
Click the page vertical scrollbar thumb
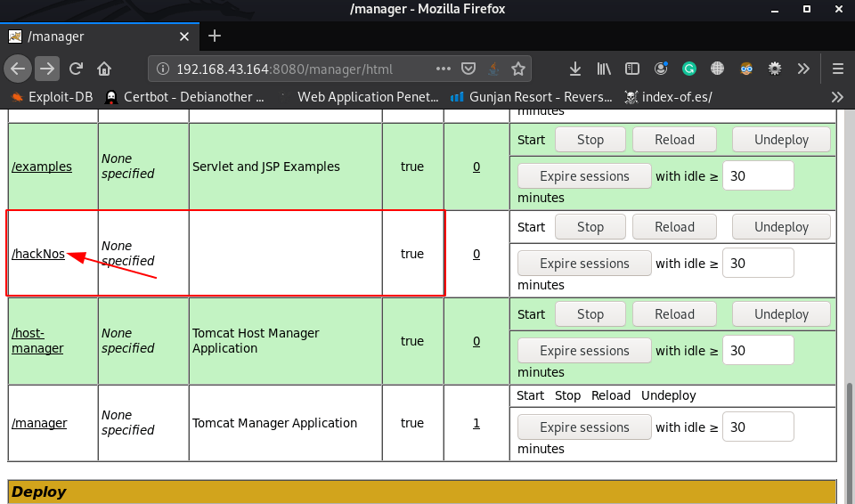(x=849, y=443)
